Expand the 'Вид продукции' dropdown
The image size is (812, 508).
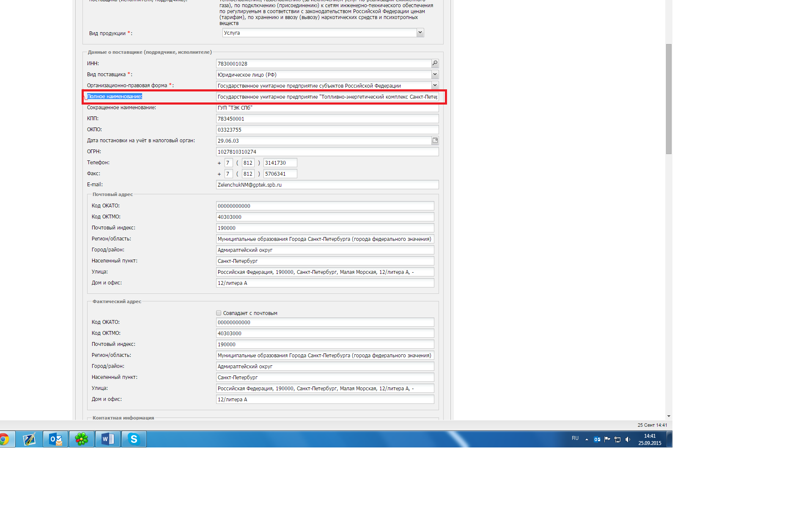(420, 33)
